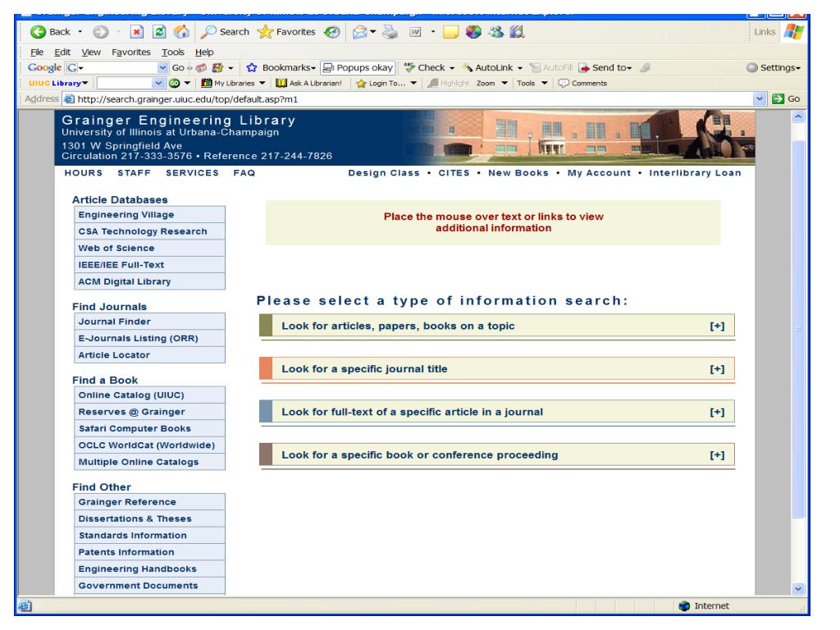Click in the address bar URL field
This screenshot has width=840, height=630.
tap(414, 98)
